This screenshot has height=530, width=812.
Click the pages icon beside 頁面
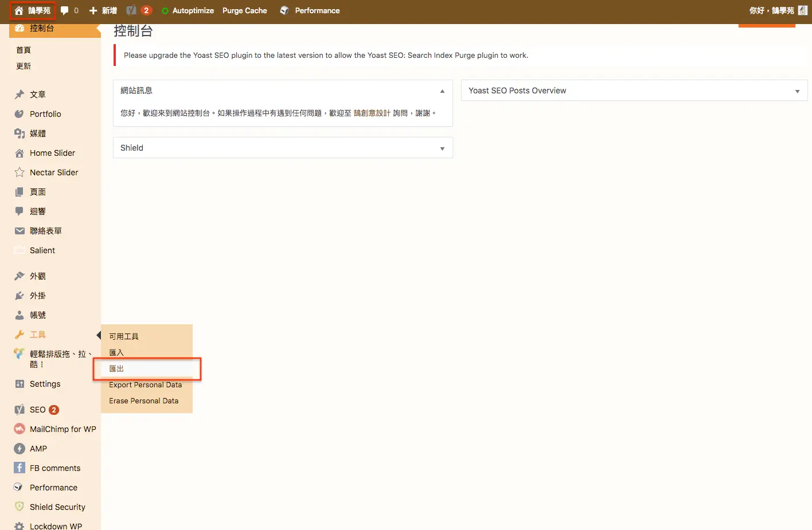(x=19, y=192)
